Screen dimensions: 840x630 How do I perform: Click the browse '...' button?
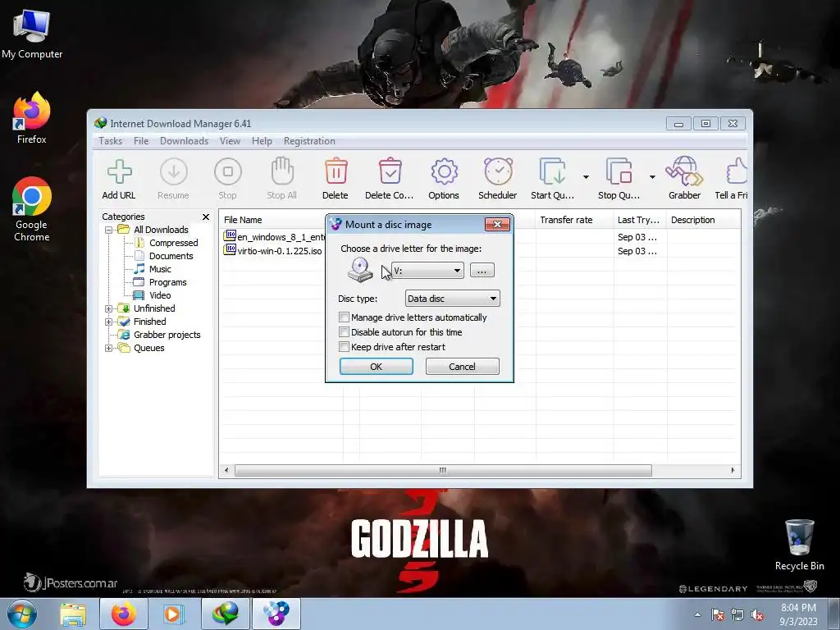(482, 271)
